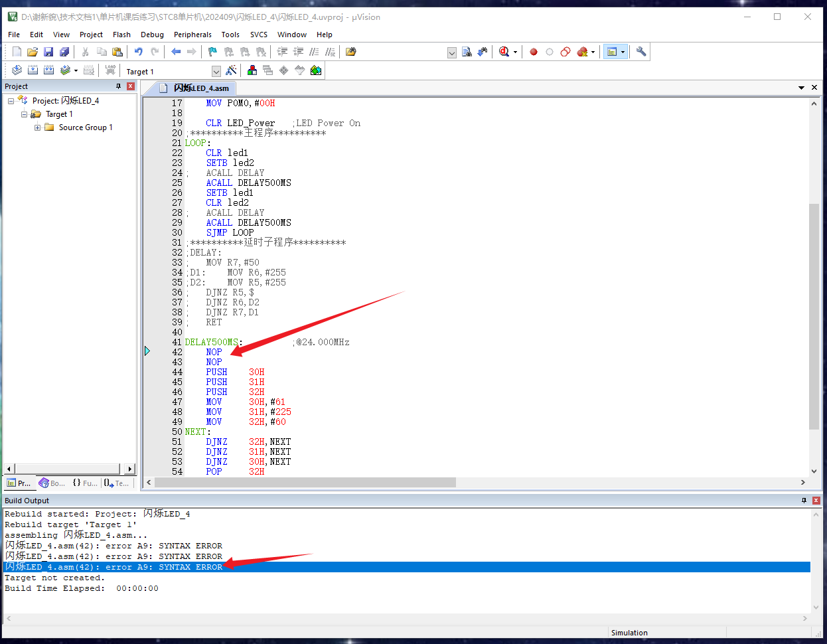Click the Paste clipboard icon
This screenshot has height=644, width=827.
click(117, 52)
